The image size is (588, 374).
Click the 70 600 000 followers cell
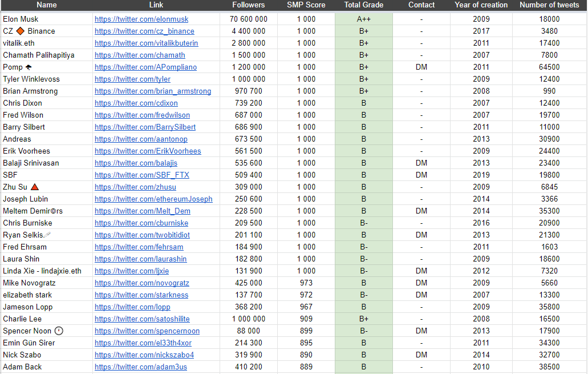pos(248,19)
